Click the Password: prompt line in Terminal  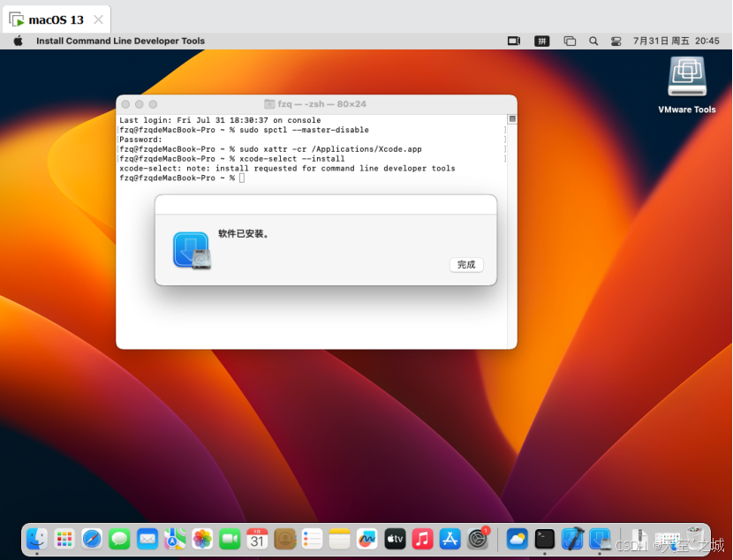pos(140,140)
